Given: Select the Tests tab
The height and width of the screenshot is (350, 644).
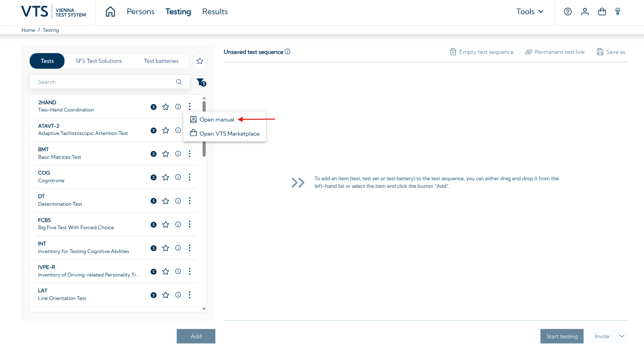Looking at the screenshot, I should click(47, 61).
